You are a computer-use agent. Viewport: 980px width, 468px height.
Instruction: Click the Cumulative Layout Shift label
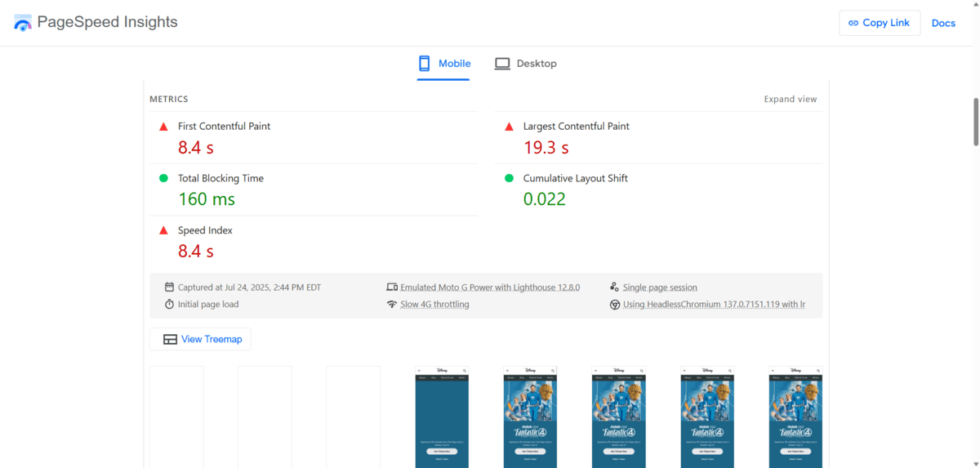click(576, 178)
